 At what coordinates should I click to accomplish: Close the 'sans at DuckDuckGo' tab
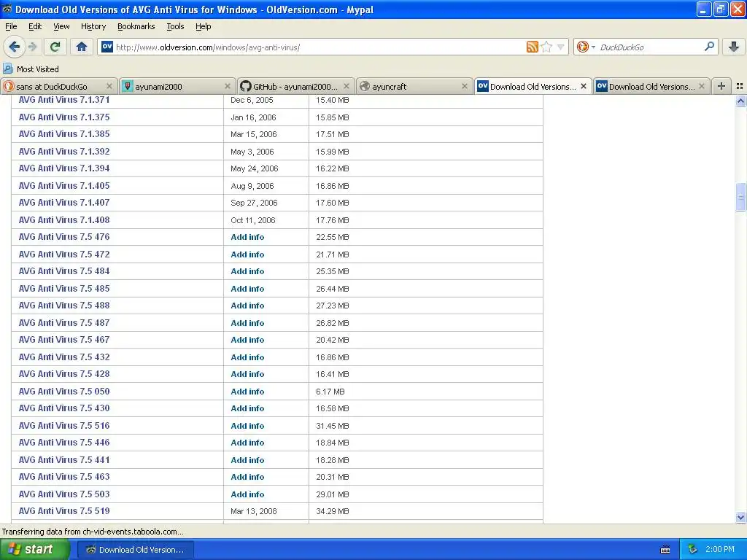[109, 86]
